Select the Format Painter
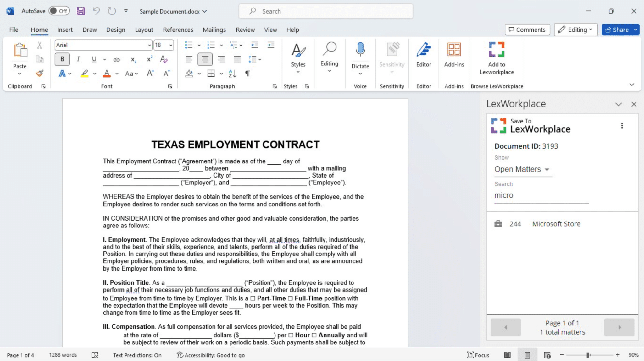The height and width of the screenshot is (361, 644). 40,73
